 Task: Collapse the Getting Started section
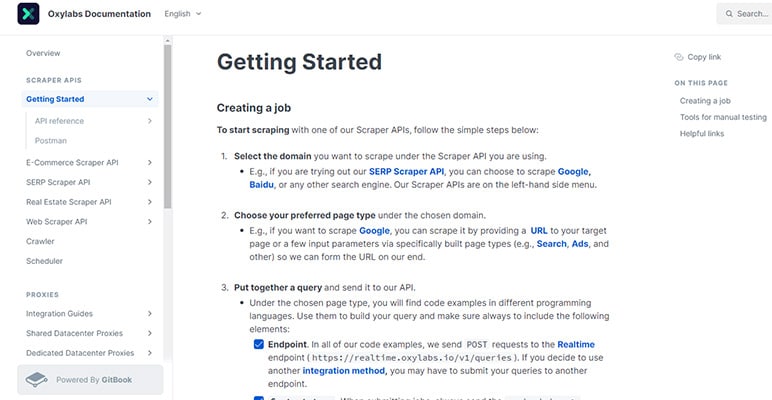click(149, 99)
